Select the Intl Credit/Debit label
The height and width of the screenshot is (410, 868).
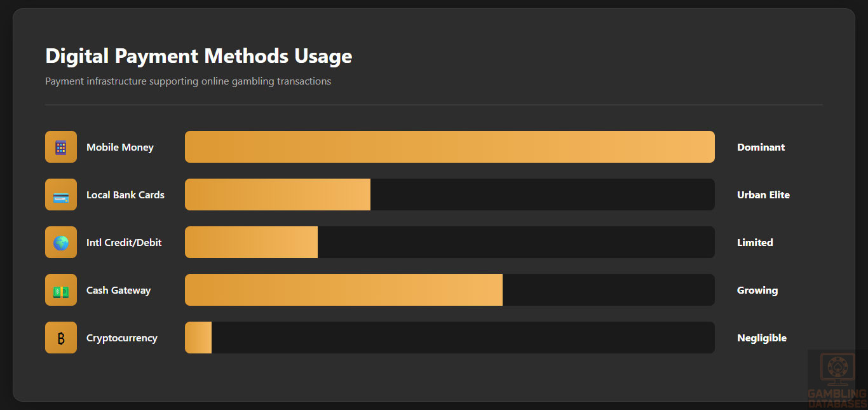point(124,243)
